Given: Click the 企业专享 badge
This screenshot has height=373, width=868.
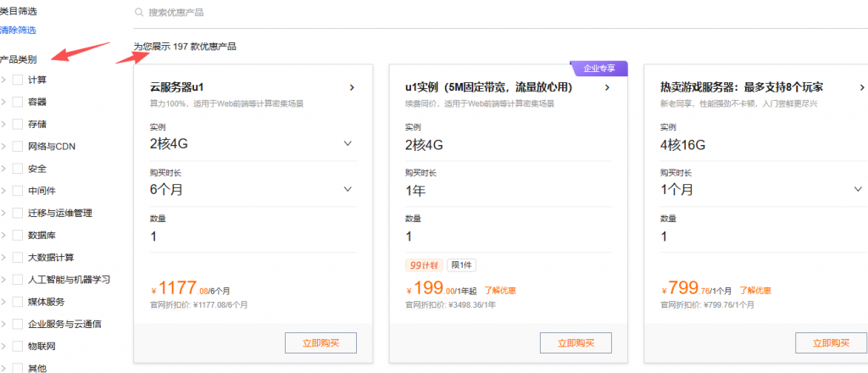Looking at the screenshot, I should [598, 68].
